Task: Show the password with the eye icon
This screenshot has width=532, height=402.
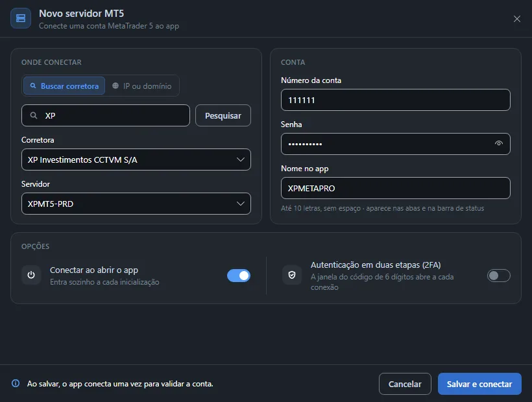Action: click(x=498, y=143)
